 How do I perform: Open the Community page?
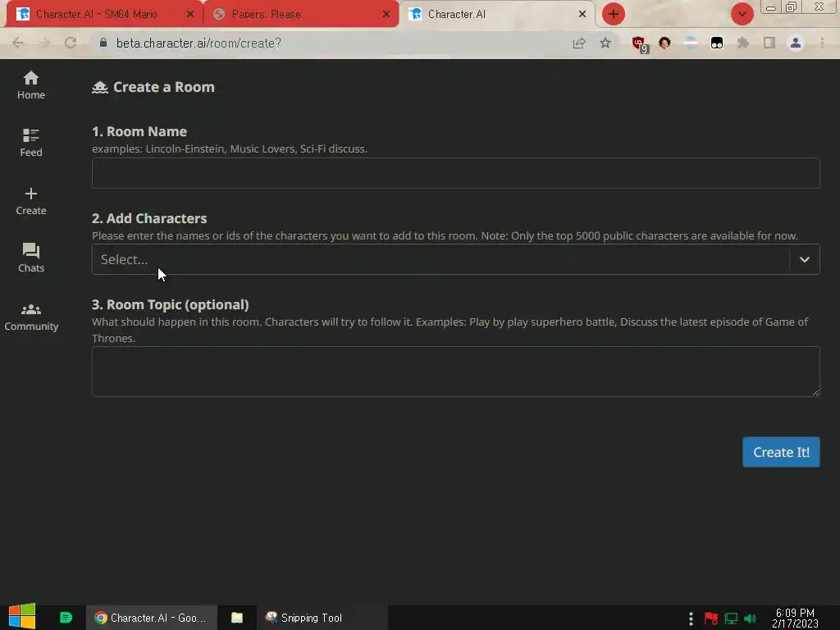[31, 317]
